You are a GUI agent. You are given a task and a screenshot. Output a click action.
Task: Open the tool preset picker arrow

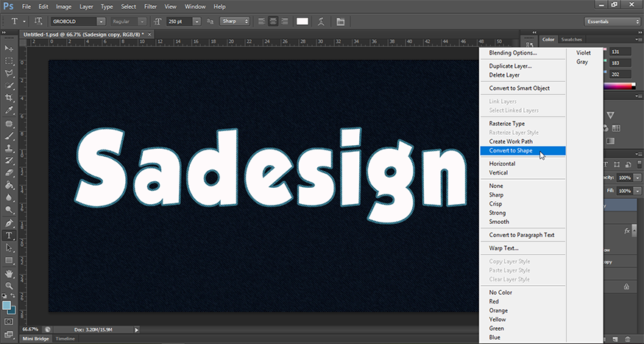pyautogui.click(x=24, y=21)
